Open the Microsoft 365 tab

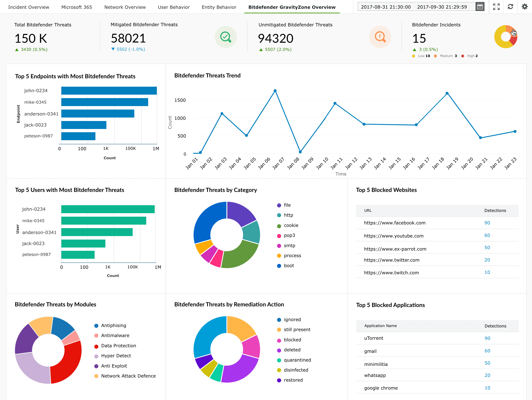click(77, 7)
